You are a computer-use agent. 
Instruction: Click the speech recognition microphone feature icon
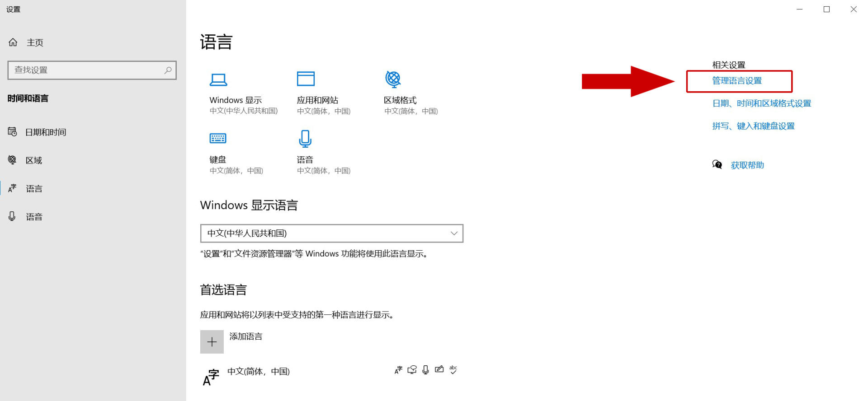(x=425, y=370)
